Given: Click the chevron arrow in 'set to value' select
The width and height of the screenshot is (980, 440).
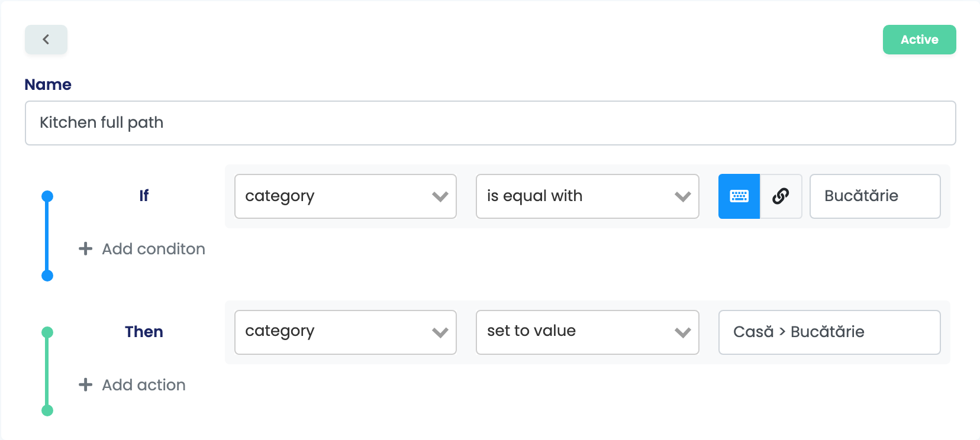Looking at the screenshot, I should (683, 333).
